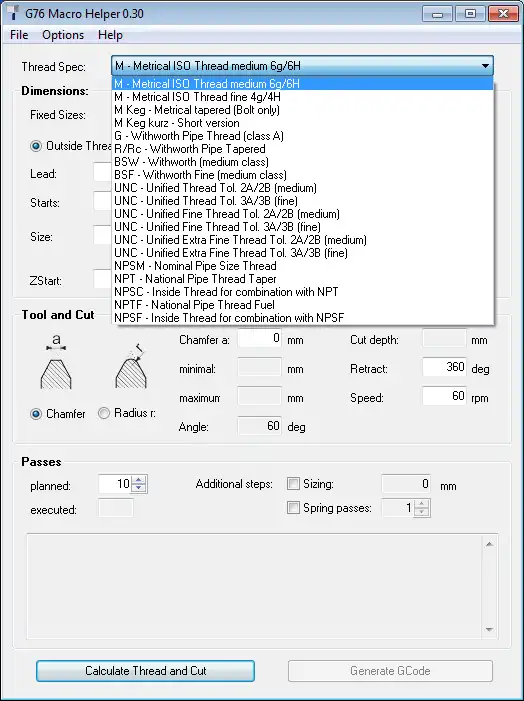Viewport: 524px width, 701px height.
Task: Click the Speed rpm input field
Action: [x=444, y=396]
